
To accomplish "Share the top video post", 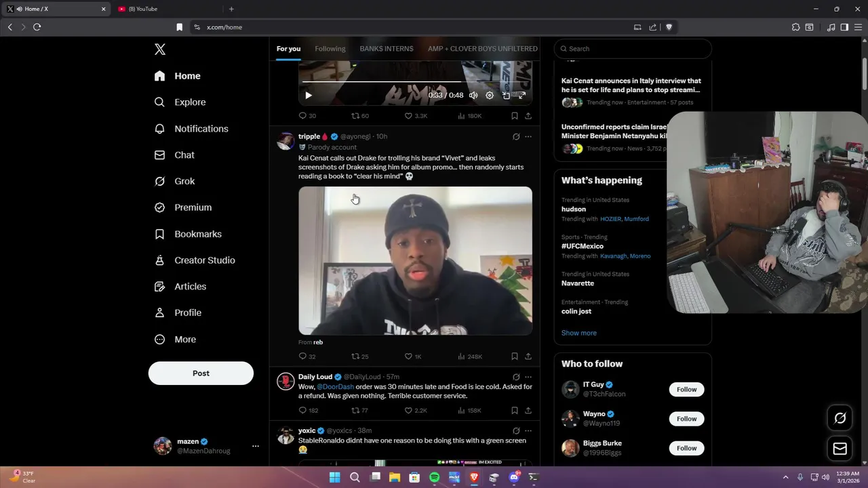I will [x=528, y=116].
